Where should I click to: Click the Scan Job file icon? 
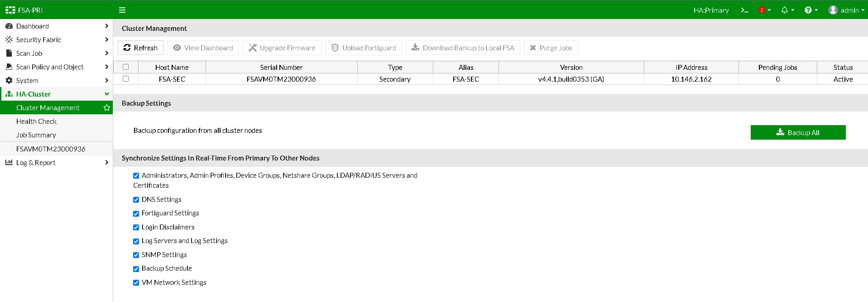point(9,53)
